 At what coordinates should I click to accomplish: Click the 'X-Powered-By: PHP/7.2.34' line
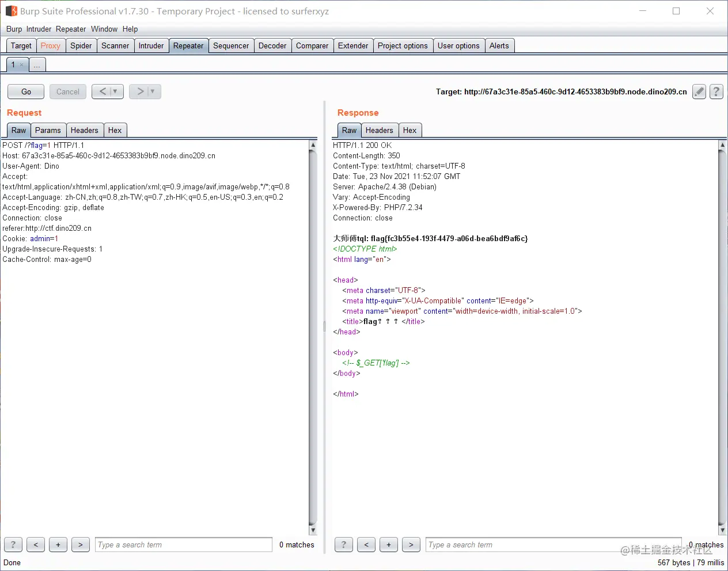tap(378, 207)
